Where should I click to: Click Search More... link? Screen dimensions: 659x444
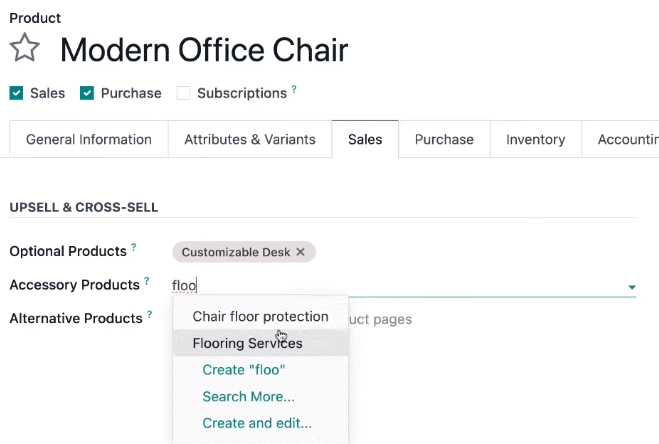(248, 396)
